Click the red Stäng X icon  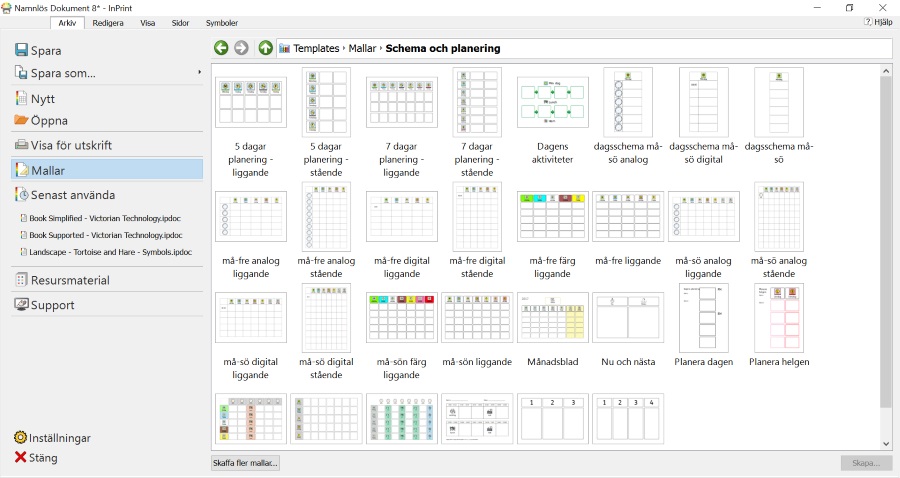pyautogui.click(x=21, y=458)
